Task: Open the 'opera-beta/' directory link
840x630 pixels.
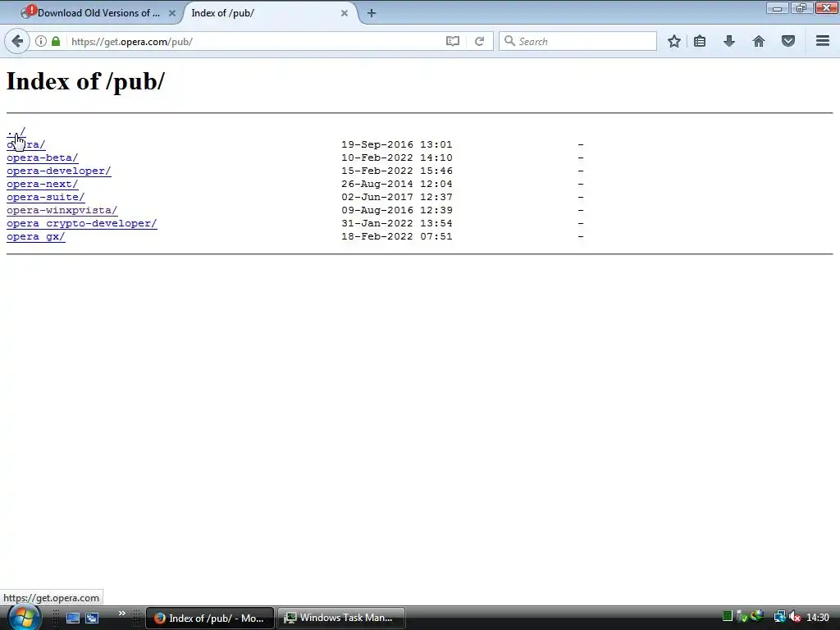Action: tap(43, 158)
